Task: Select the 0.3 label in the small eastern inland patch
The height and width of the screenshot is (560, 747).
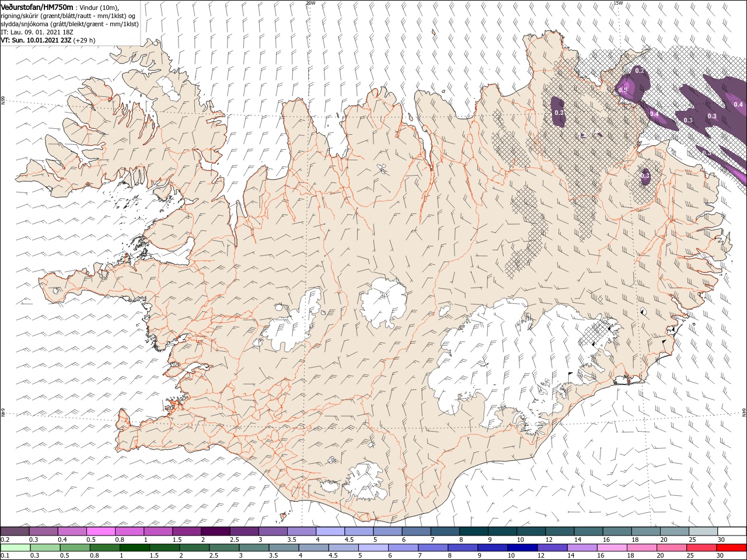Action: [645, 175]
